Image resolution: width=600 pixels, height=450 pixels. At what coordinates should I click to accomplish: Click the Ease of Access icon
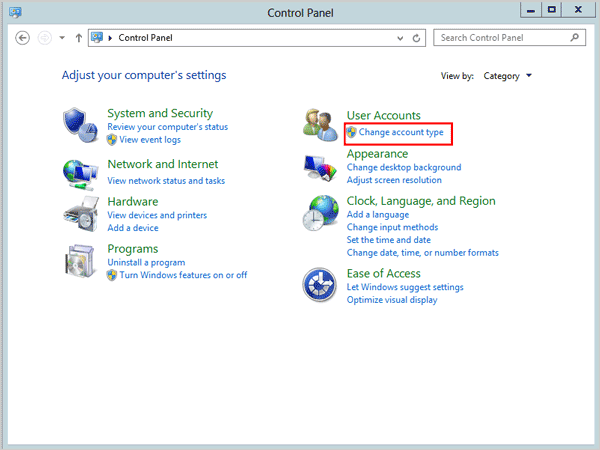(x=320, y=285)
